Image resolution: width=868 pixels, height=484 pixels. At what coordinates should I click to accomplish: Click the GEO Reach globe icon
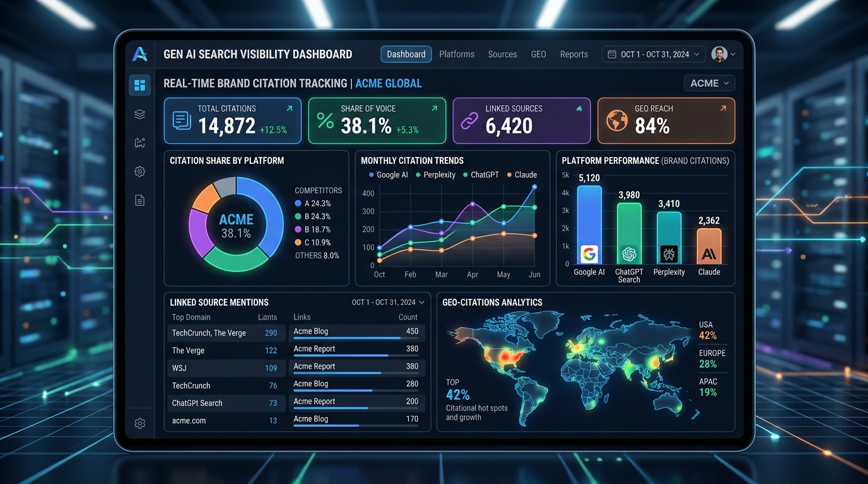coord(616,120)
